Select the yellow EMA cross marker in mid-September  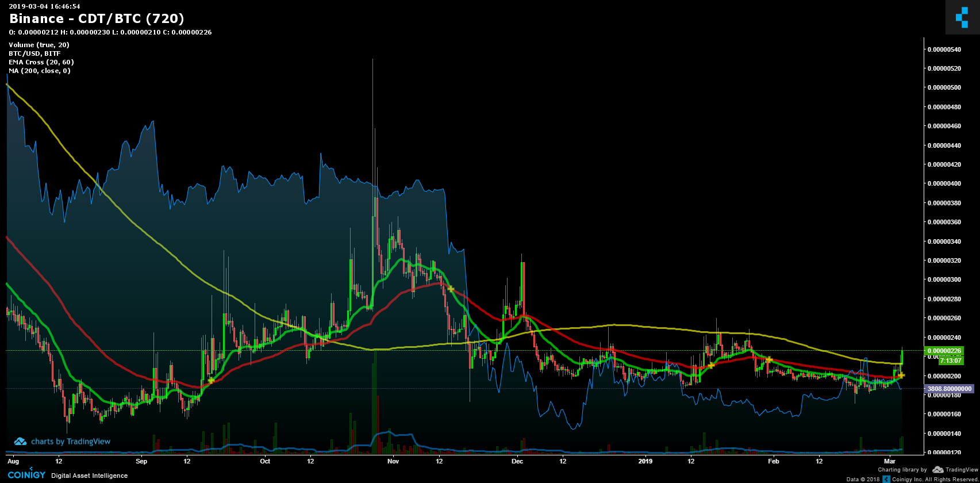point(211,380)
